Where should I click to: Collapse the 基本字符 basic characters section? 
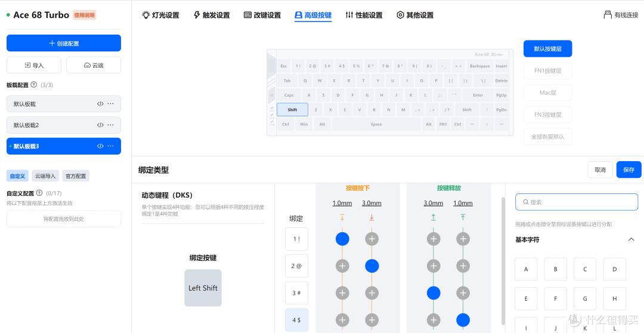(x=631, y=240)
